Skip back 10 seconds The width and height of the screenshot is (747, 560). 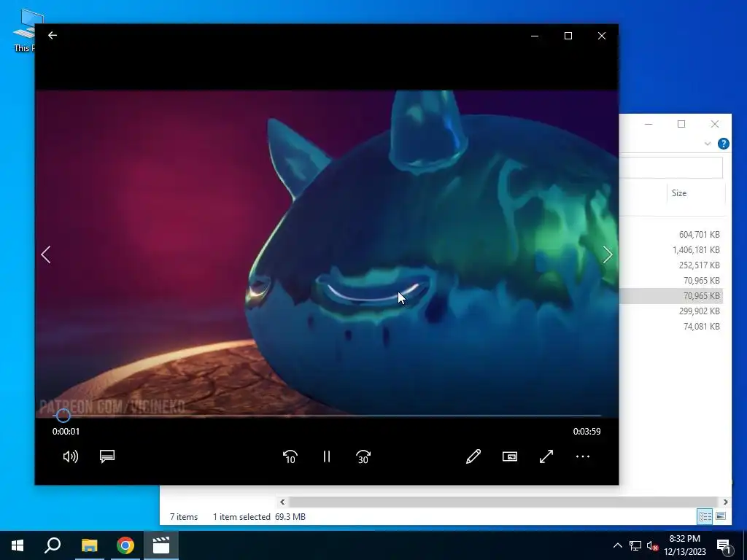(x=290, y=456)
